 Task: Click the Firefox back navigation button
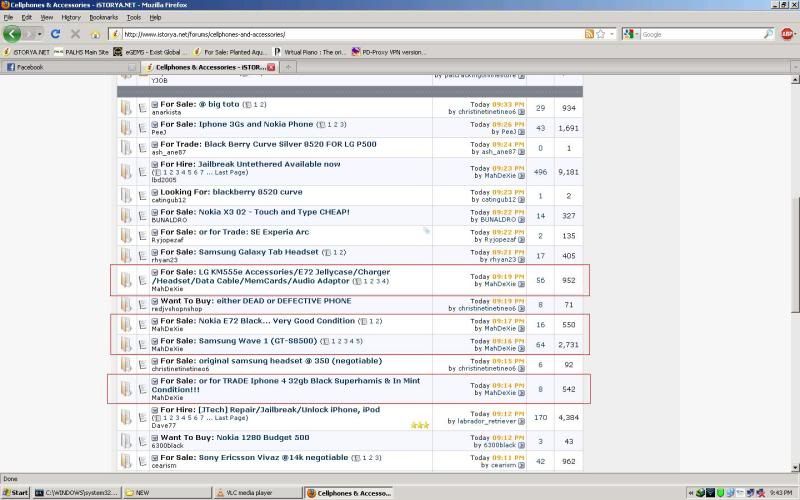point(13,34)
